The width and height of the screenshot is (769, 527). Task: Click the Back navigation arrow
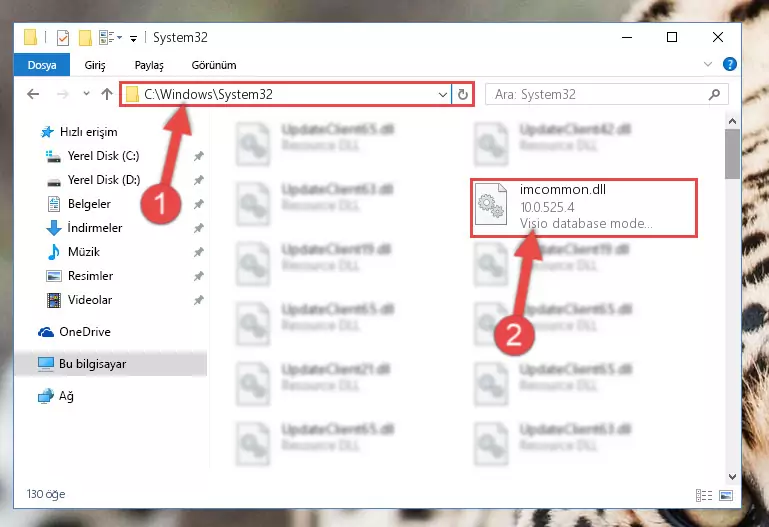(33, 94)
